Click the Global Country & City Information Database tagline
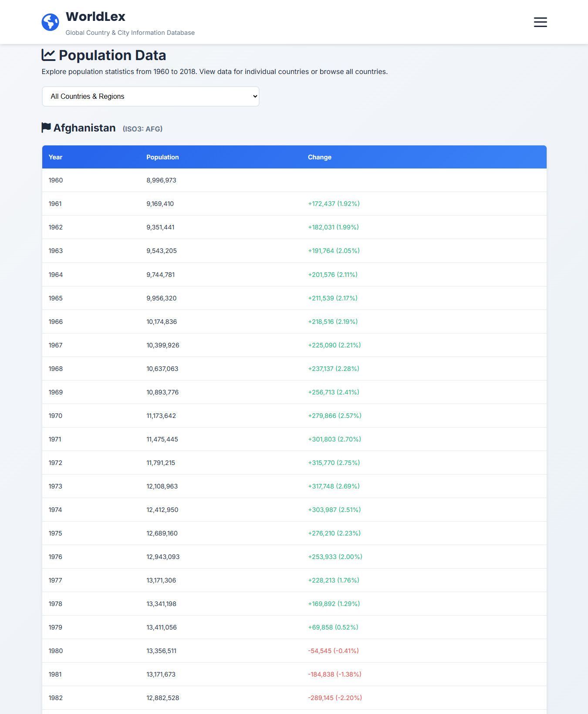The width and height of the screenshot is (588, 714). pyautogui.click(x=130, y=33)
